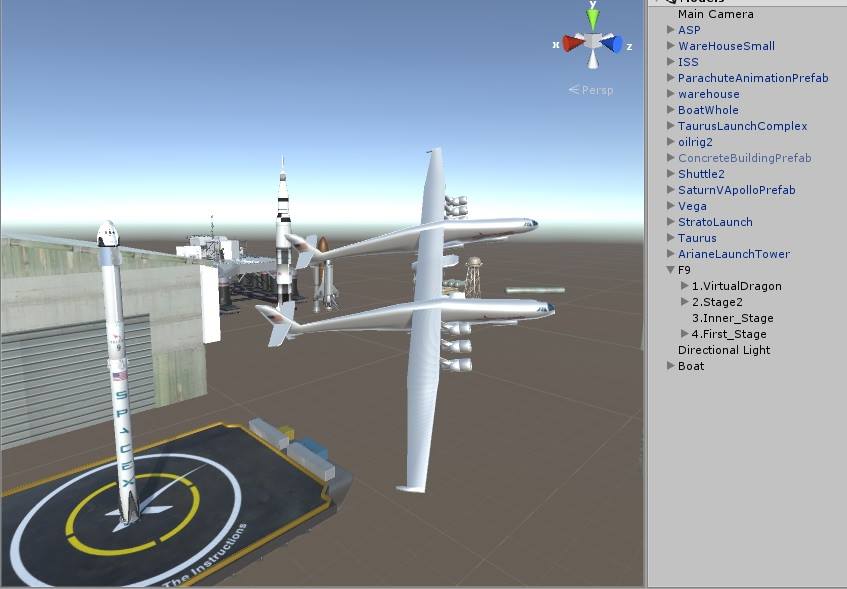The width and height of the screenshot is (847, 589).
Task: Click the water tower model
Action: [473, 277]
